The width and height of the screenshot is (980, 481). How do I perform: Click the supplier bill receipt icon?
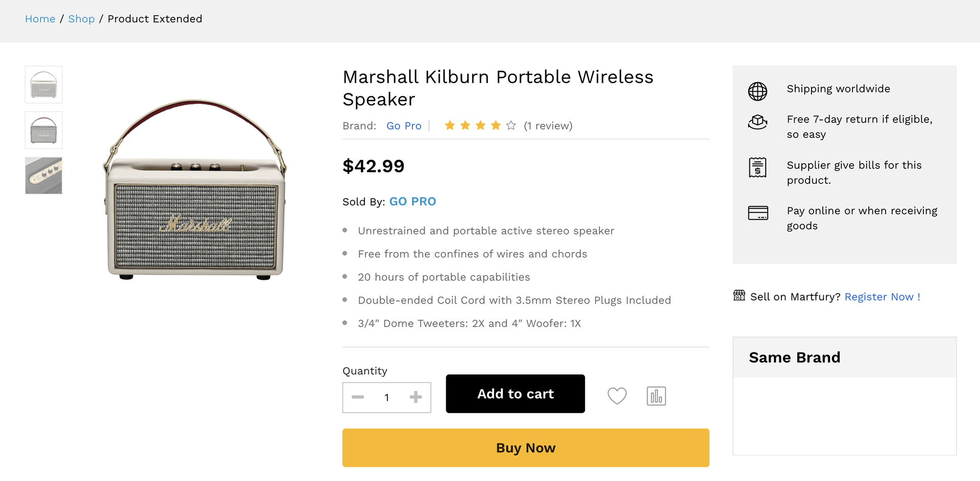tap(757, 167)
